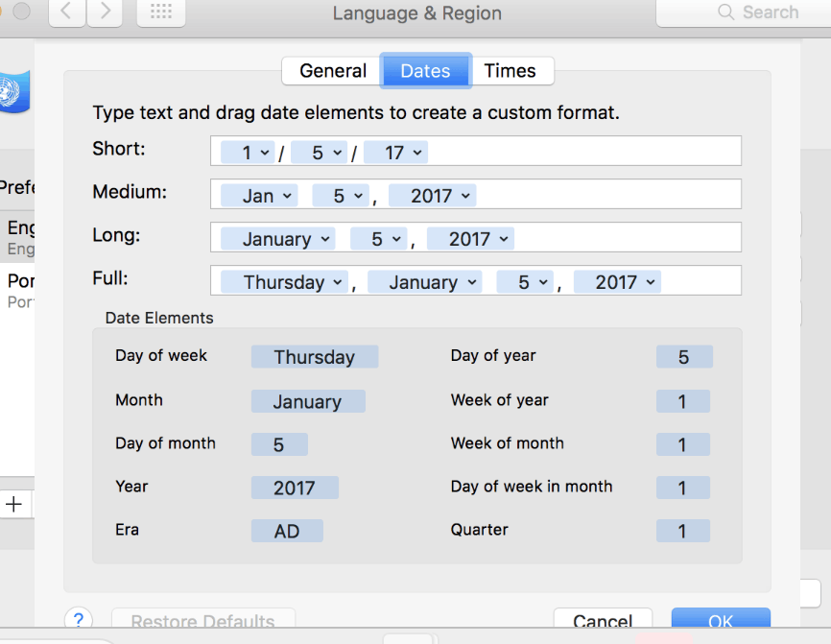Open the help question mark button
Screen dimensions: 831x644
pyautogui.click(x=79, y=619)
